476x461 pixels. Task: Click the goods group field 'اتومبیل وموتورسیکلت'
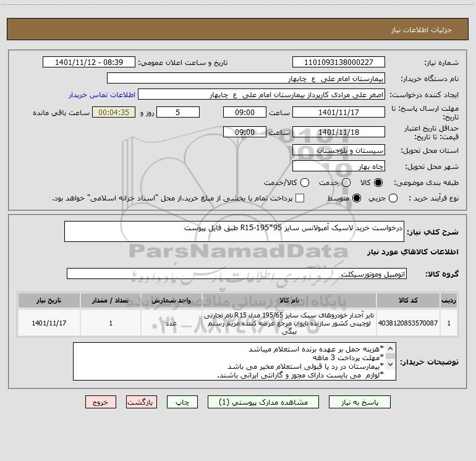pos(237,274)
